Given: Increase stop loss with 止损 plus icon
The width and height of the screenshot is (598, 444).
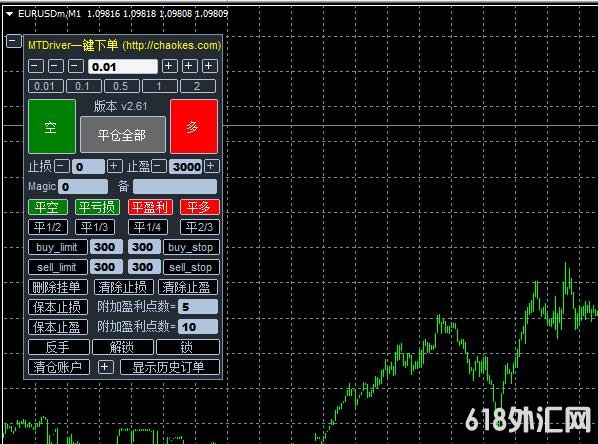Looking at the screenshot, I should pyautogui.click(x=114, y=166).
